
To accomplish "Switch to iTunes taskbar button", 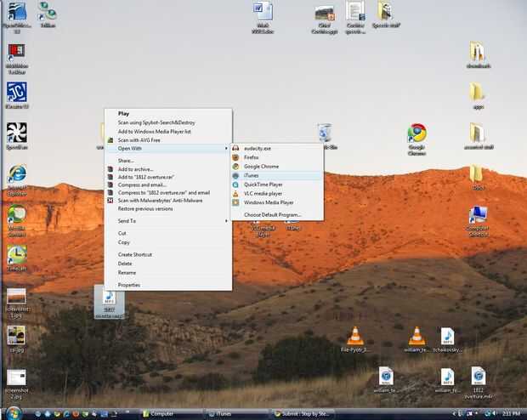I will 237,414.
